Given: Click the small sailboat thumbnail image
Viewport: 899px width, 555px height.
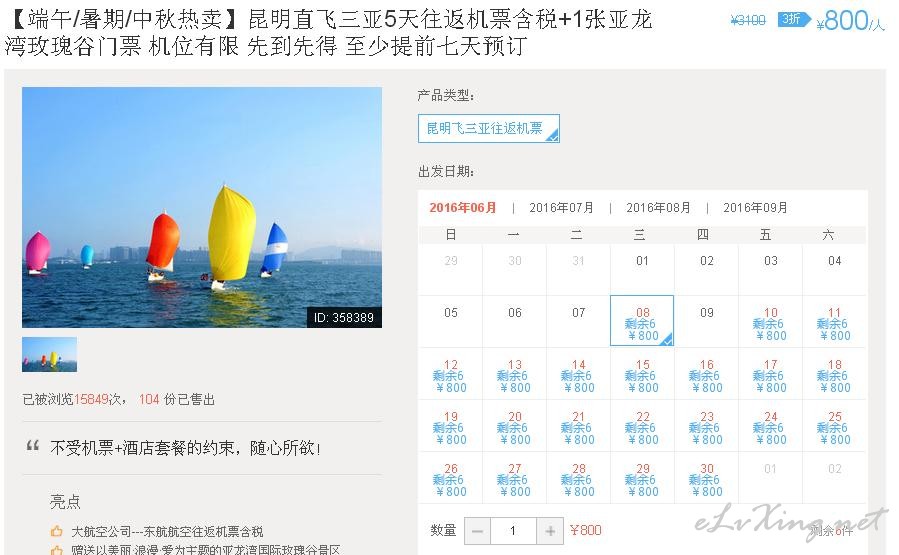Looking at the screenshot, I should [49, 354].
